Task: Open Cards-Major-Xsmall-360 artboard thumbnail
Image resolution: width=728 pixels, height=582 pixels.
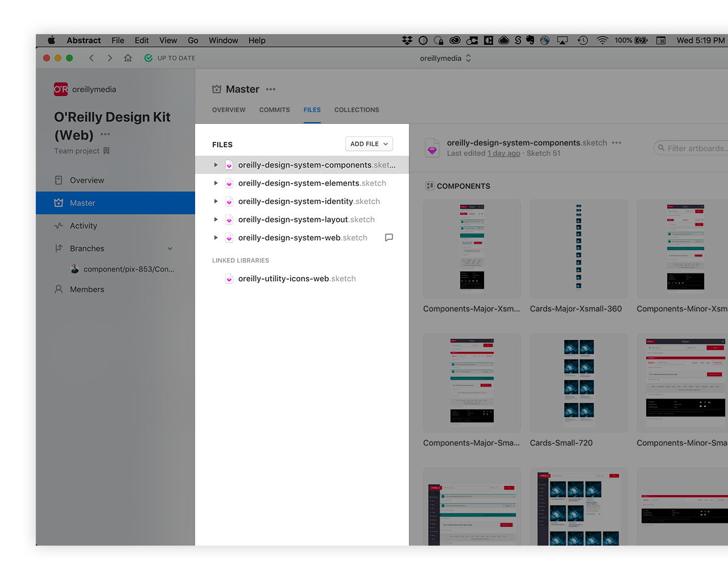Action: [579, 249]
